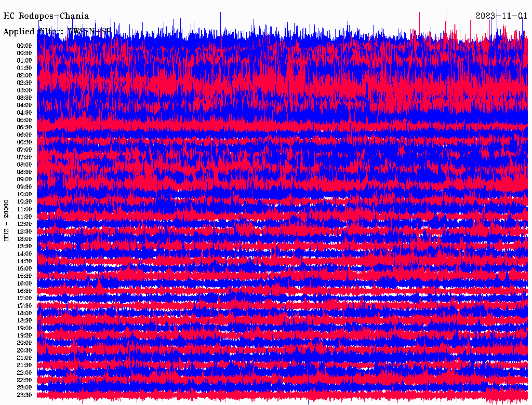This screenshot has height=405, width=532.
Task: Select the 18:30 time label
Action: click(24, 320)
